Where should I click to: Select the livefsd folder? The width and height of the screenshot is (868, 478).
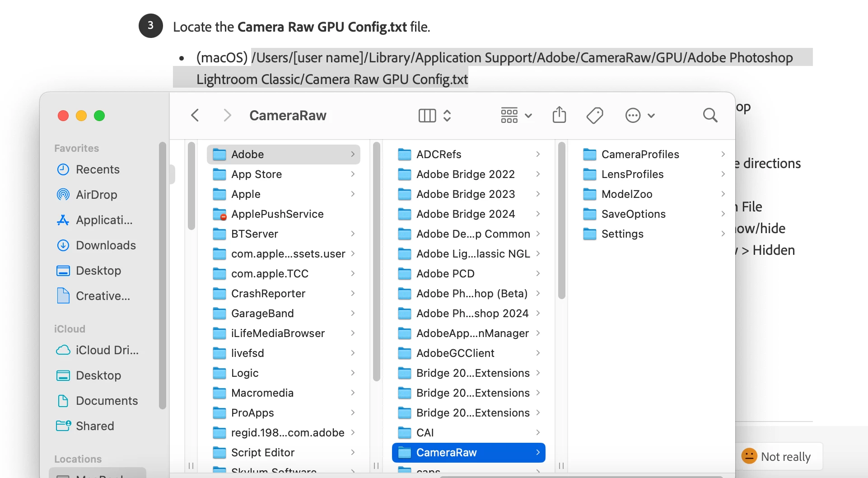tap(283, 353)
